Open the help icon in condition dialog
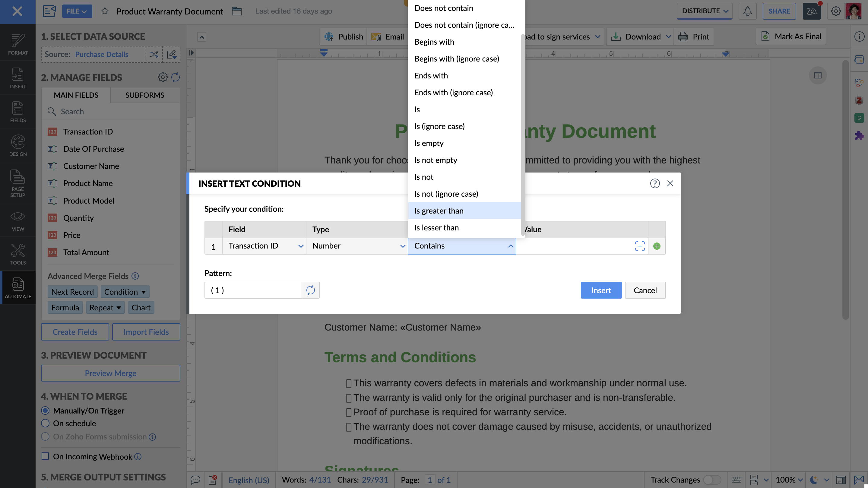The image size is (868, 488). point(654,183)
